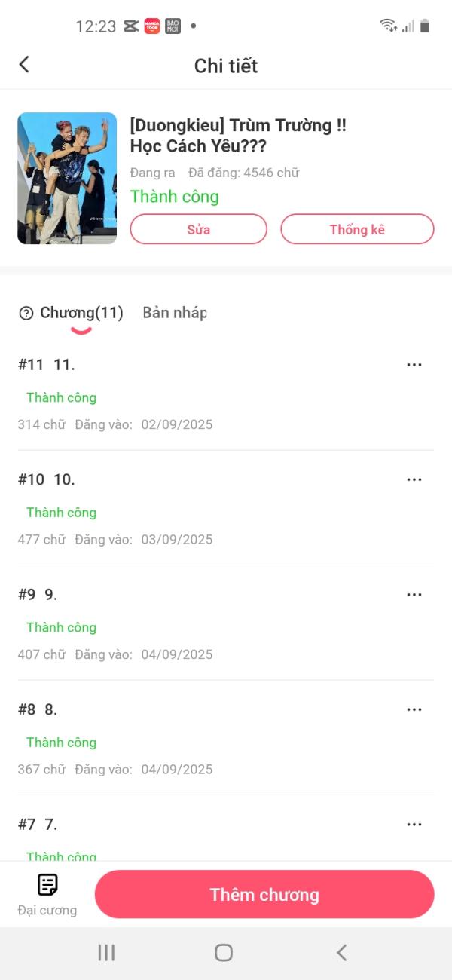
Task: Open the more options for chapter #11
Action: click(414, 365)
